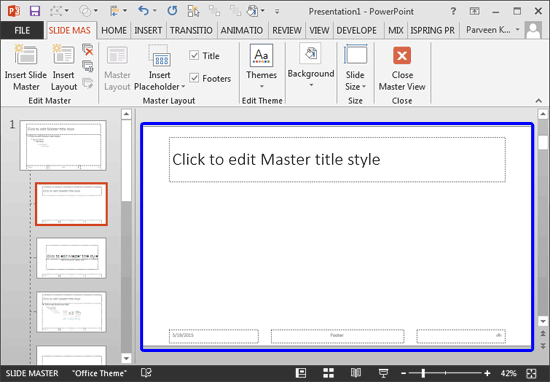The width and height of the screenshot is (550, 382).
Task: Click the Background styles icon
Action: 310,53
